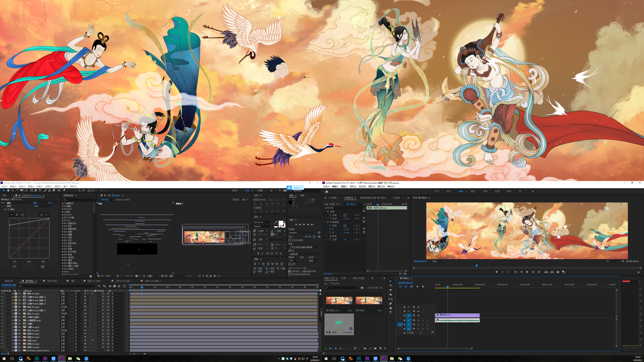Switch to Premiere 颜色 workspace

pyautogui.click(x=473, y=191)
